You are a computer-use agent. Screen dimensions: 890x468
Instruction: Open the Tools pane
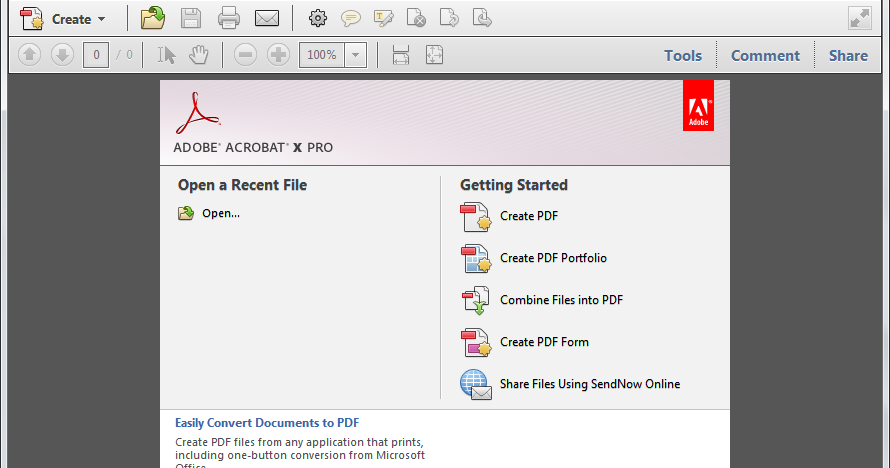(683, 56)
